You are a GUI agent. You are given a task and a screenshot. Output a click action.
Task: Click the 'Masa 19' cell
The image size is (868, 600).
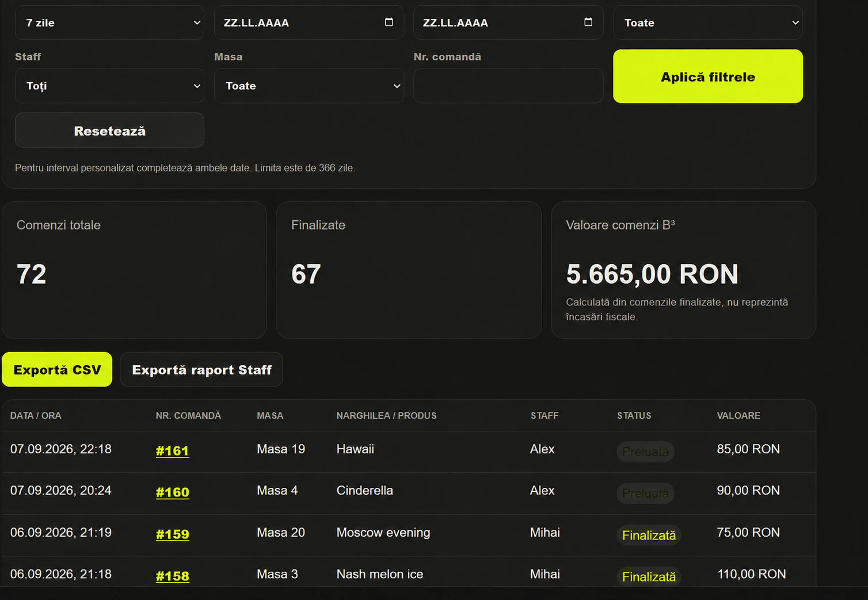click(x=281, y=449)
